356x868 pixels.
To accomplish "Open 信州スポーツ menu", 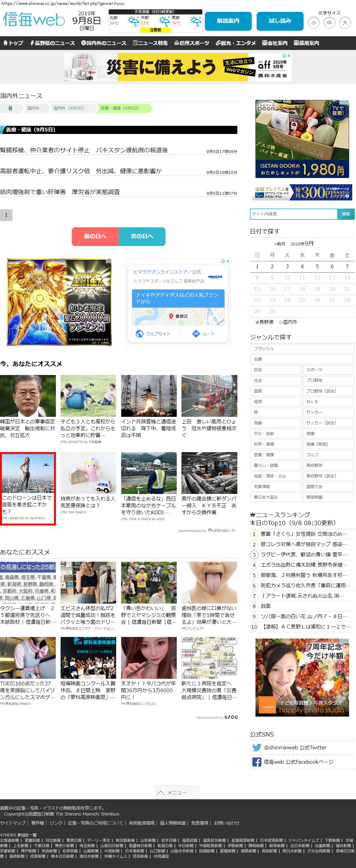I will [x=192, y=43].
